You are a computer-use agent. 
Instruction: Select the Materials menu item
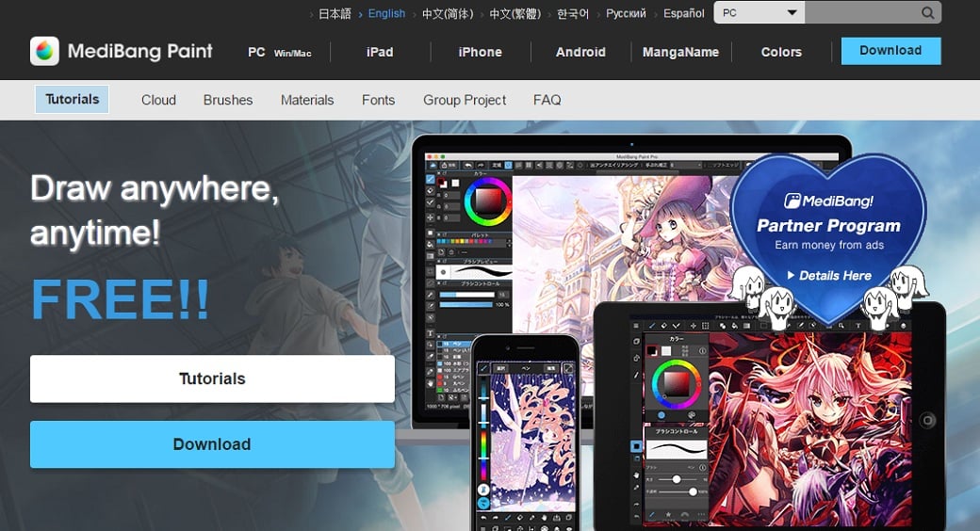pos(307,100)
